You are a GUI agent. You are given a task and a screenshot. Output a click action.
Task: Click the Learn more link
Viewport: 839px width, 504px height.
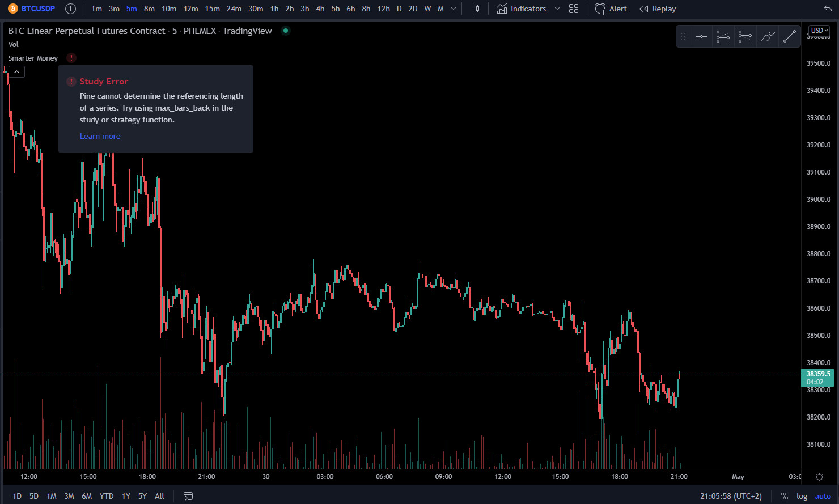pyautogui.click(x=100, y=136)
